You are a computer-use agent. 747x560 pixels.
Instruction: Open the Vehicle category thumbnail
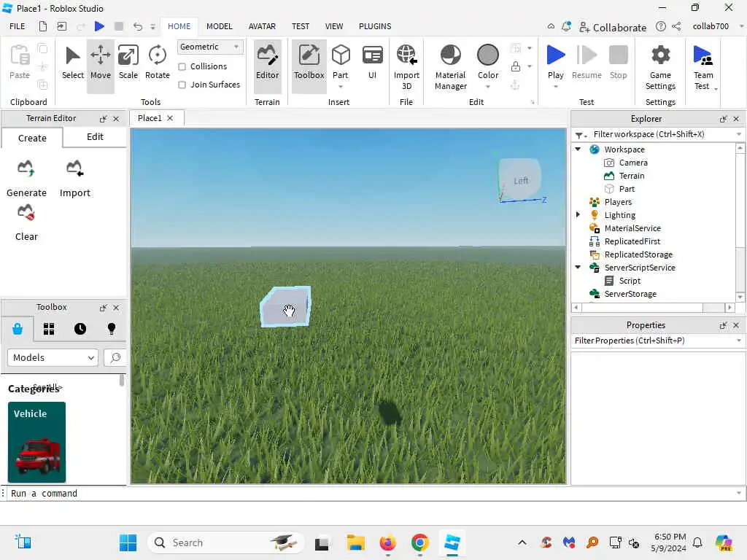[36, 442]
